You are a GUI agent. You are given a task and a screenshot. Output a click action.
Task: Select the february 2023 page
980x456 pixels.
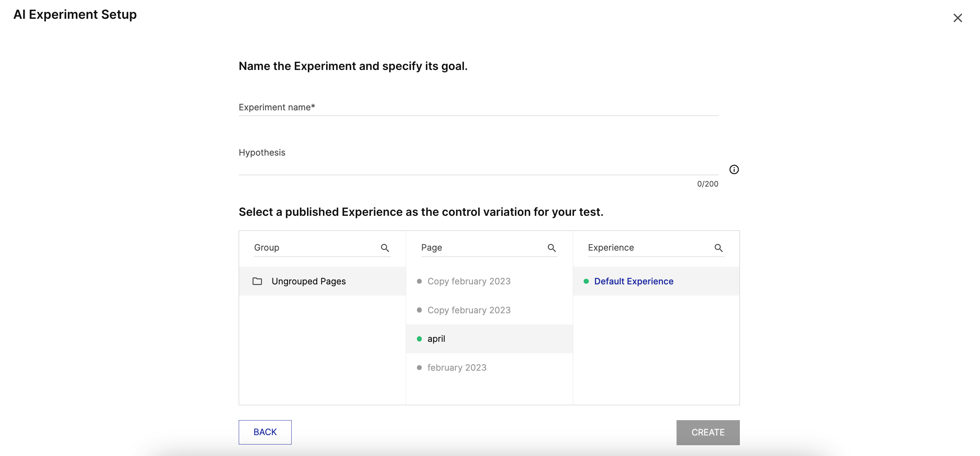489,367
